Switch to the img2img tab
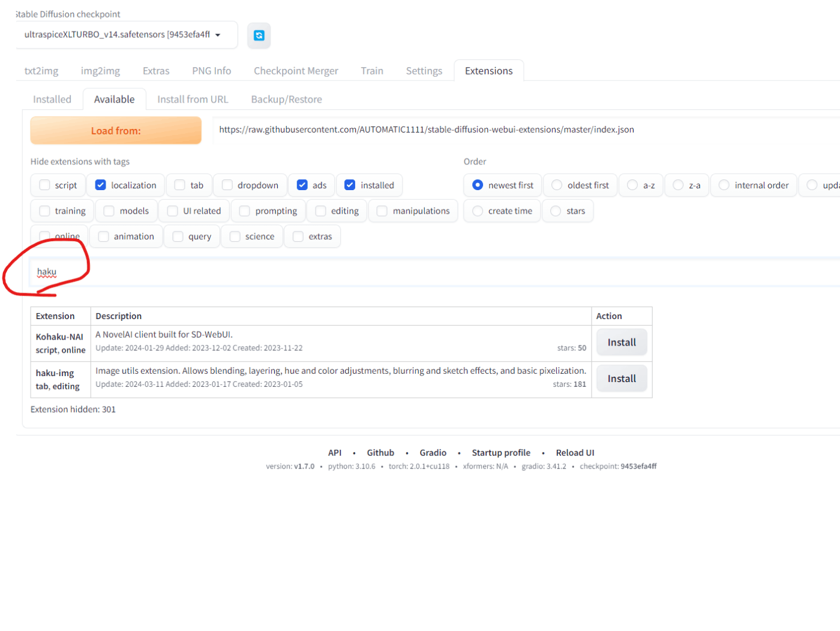Screen dimensions: 840x631 (x=100, y=71)
